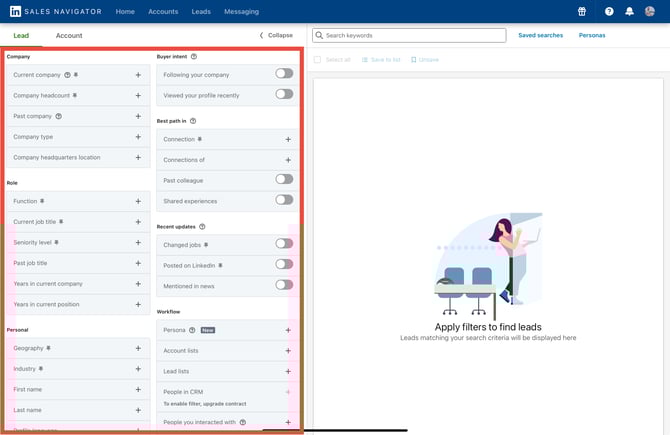
Task: Switch to the Account tab
Action: point(69,35)
